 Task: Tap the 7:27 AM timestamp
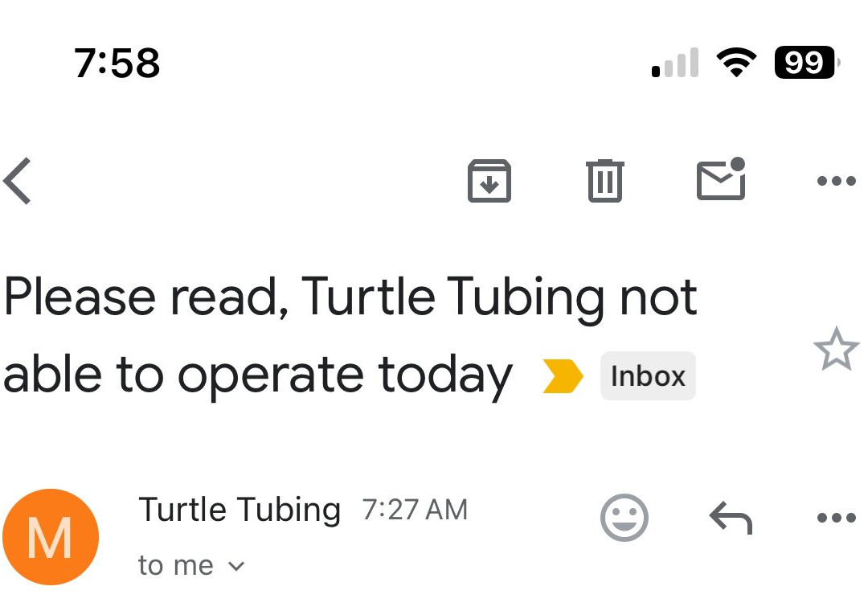(415, 508)
